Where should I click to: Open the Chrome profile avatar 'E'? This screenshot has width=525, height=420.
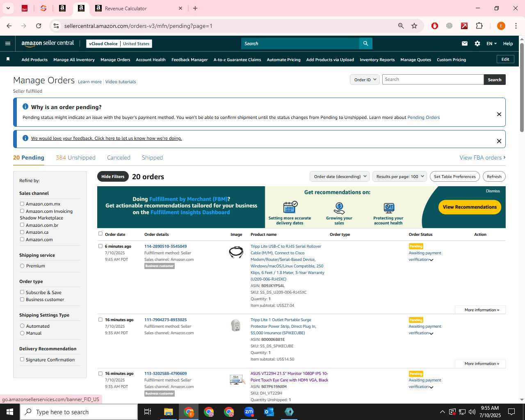point(501,26)
